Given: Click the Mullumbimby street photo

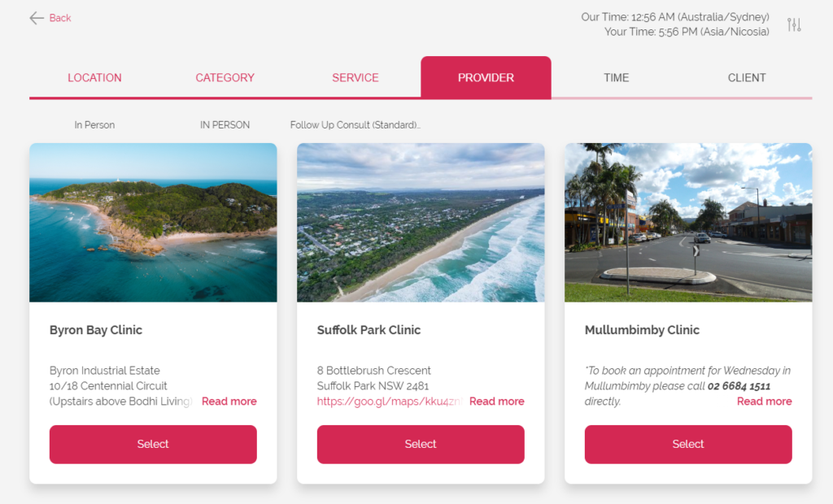Looking at the screenshot, I should pyautogui.click(x=688, y=223).
